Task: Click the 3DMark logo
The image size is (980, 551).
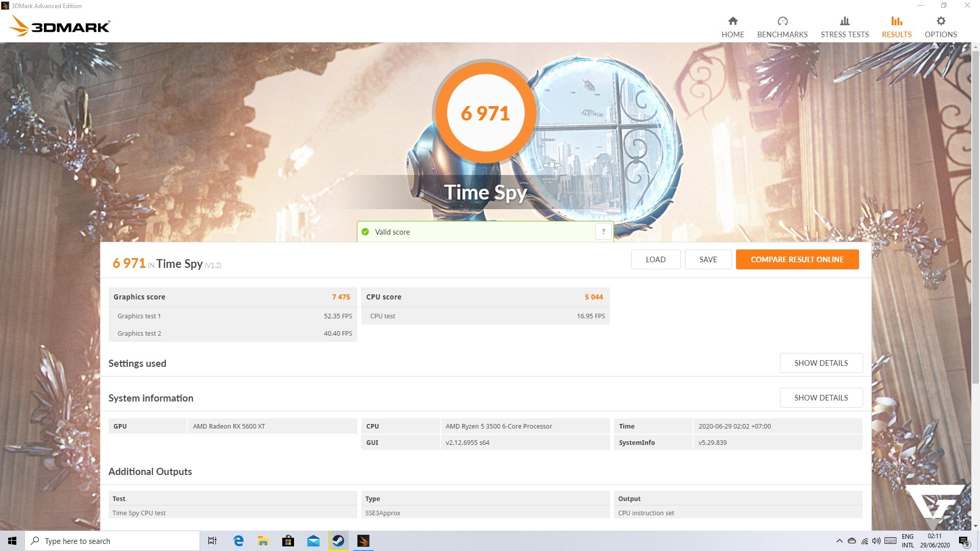Action: coord(60,26)
